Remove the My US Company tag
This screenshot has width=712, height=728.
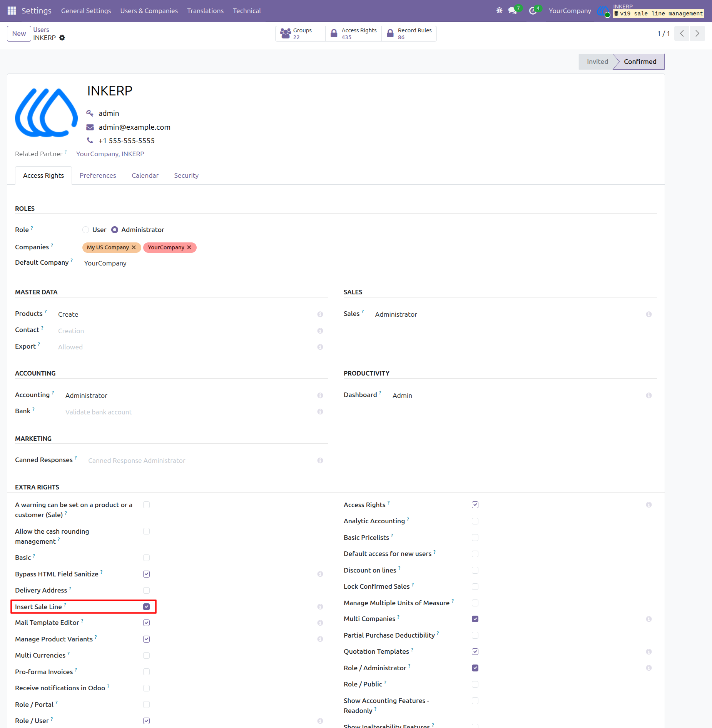[x=134, y=247]
